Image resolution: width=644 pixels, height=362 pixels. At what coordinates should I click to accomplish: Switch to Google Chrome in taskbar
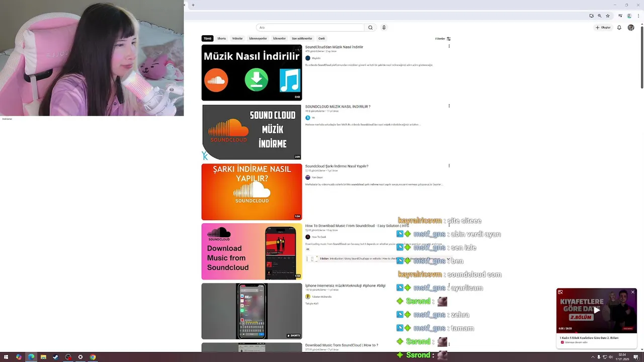[93, 357]
